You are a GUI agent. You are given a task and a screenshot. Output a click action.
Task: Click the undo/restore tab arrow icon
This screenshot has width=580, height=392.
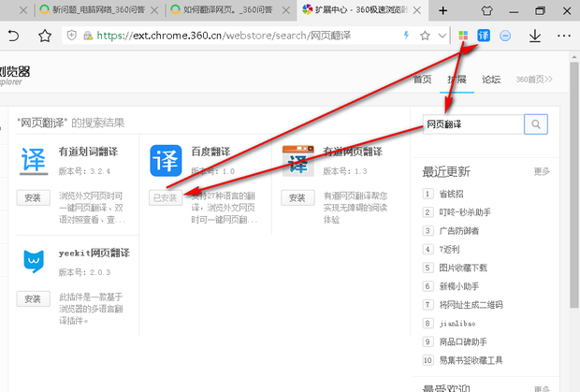(13, 36)
